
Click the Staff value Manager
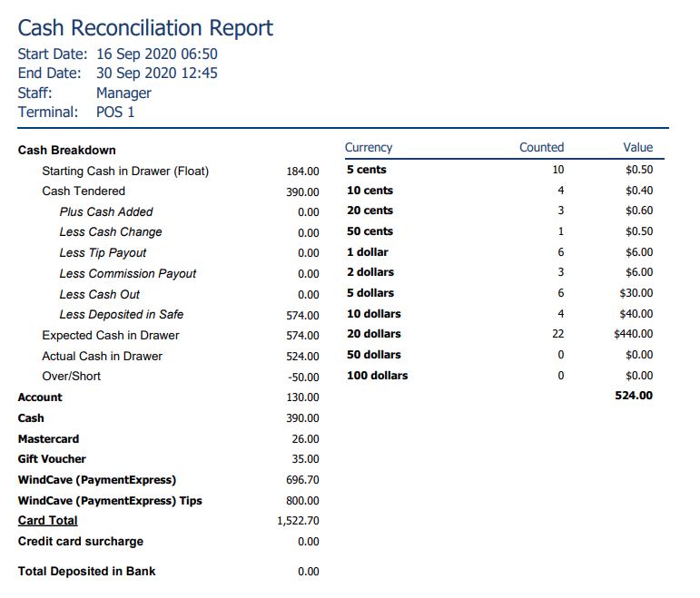pyautogui.click(x=123, y=93)
